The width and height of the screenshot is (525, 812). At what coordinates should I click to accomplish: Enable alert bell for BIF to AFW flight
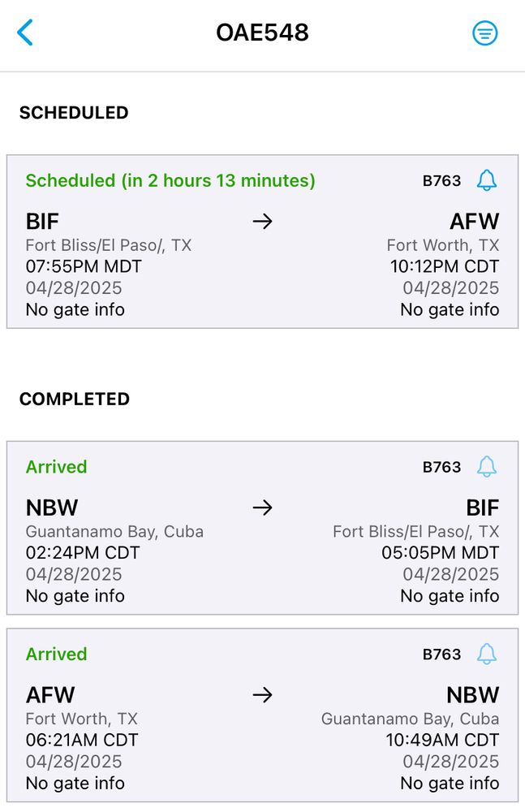click(x=487, y=180)
